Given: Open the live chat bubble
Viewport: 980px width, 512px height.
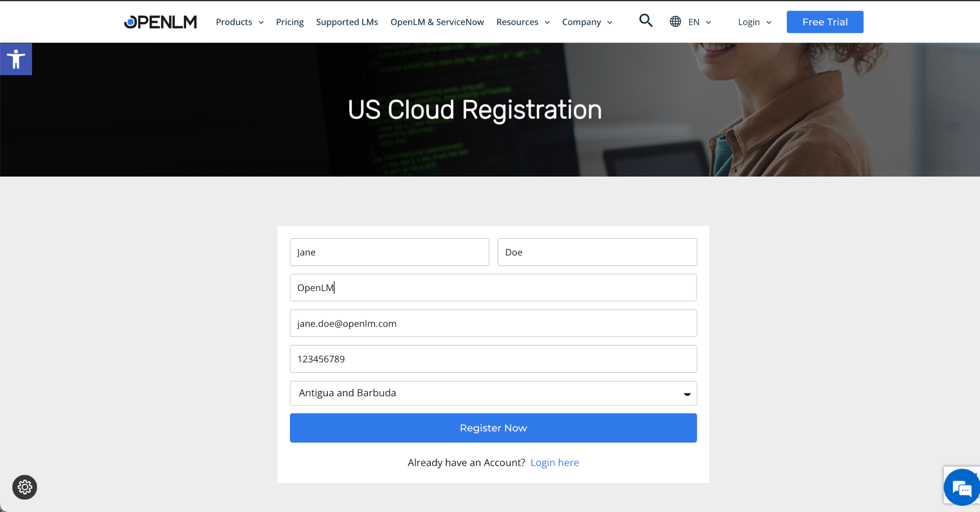Looking at the screenshot, I should click(961, 488).
